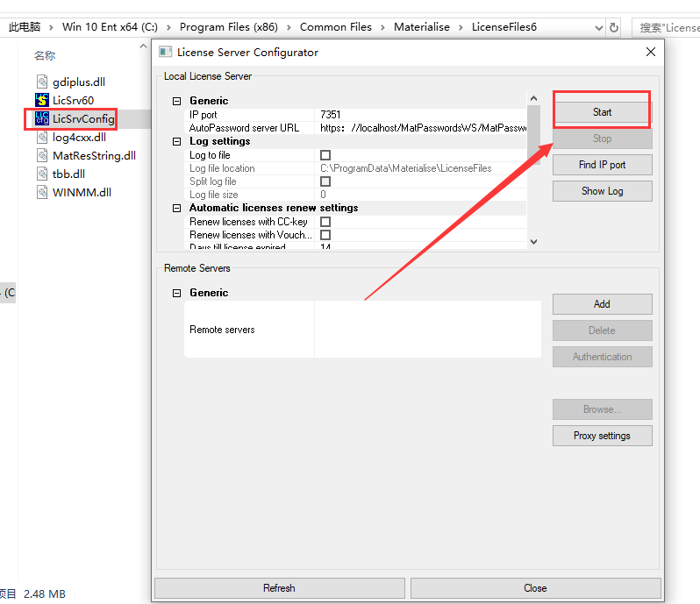Select the IP port row label

[204, 115]
